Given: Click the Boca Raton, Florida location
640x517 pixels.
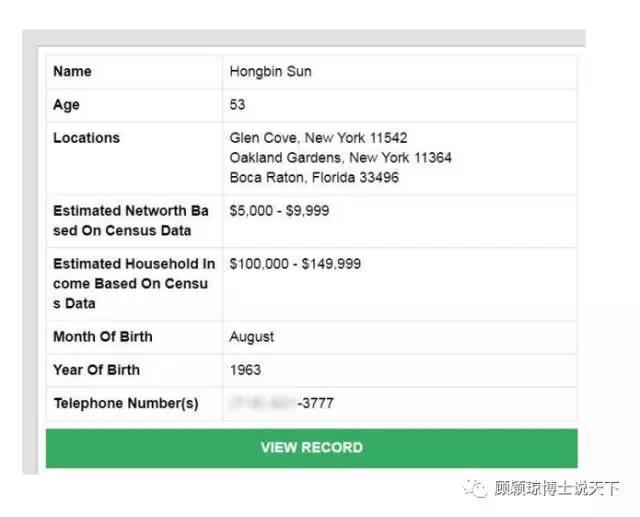Looking at the screenshot, I should [314, 178].
